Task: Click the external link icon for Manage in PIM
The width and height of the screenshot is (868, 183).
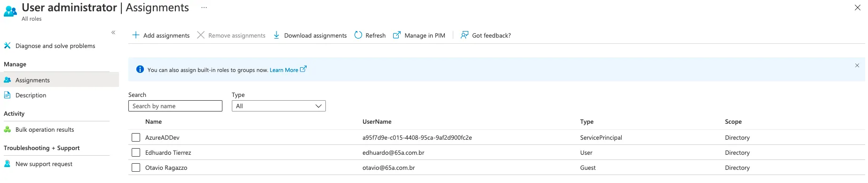Action: [x=397, y=35]
